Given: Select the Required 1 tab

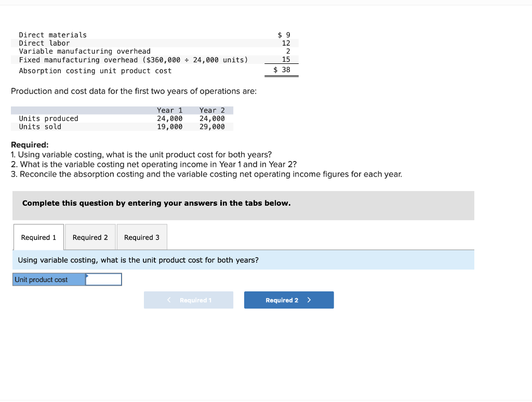Looking at the screenshot, I should [x=38, y=237].
